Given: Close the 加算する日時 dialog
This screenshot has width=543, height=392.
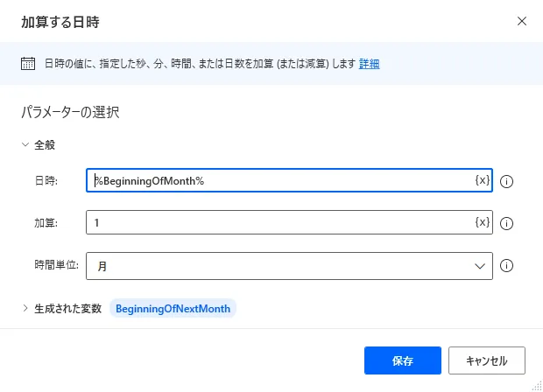Looking at the screenshot, I should tap(522, 21).
